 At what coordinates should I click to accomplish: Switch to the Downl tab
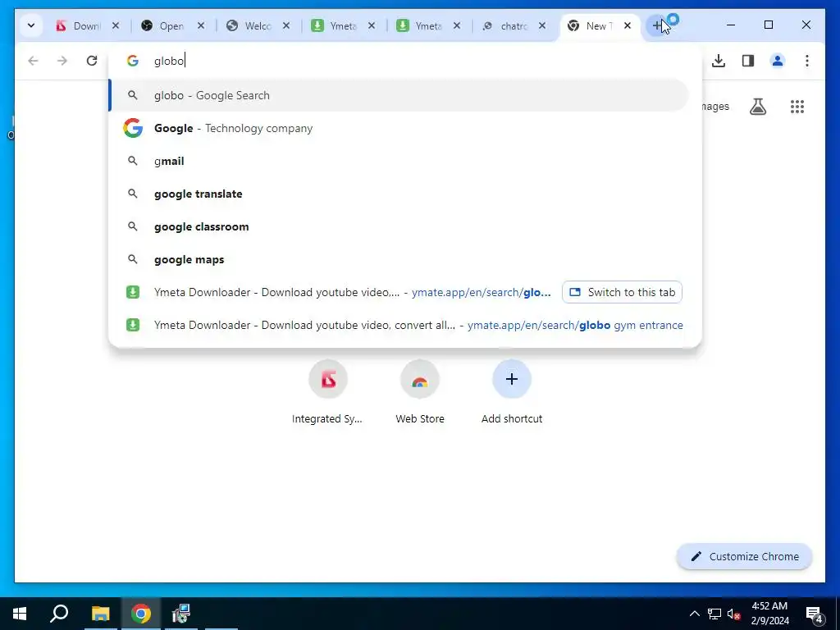tap(80, 25)
